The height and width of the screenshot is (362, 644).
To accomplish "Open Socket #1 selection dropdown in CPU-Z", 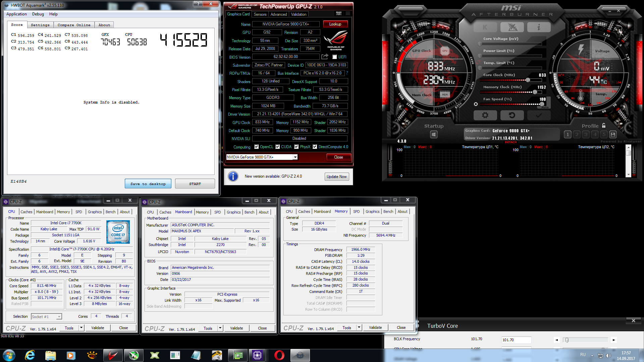I will (x=47, y=316).
